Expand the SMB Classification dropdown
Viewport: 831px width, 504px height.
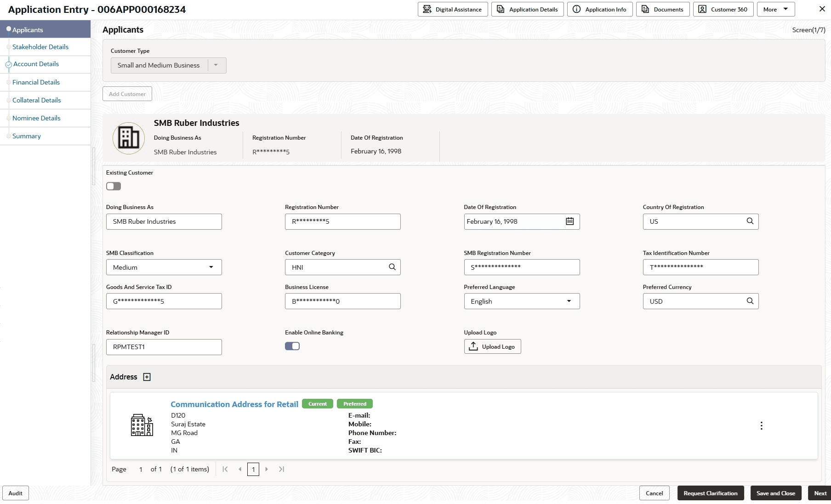164,267
